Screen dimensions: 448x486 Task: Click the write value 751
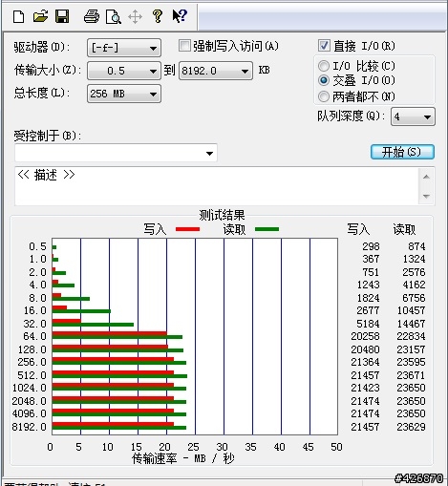coord(371,272)
